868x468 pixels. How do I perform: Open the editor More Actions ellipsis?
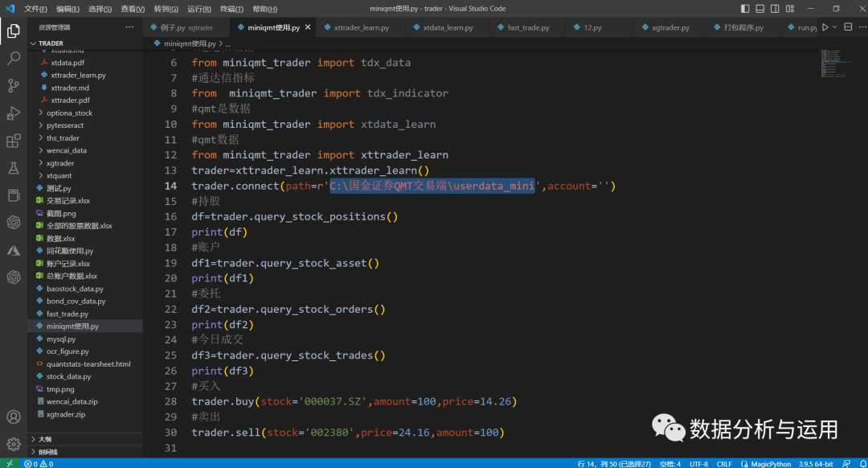(862, 27)
